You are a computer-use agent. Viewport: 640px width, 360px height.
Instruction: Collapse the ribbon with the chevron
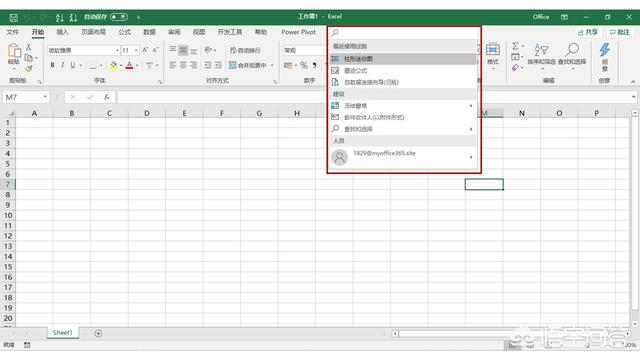(633, 82)
